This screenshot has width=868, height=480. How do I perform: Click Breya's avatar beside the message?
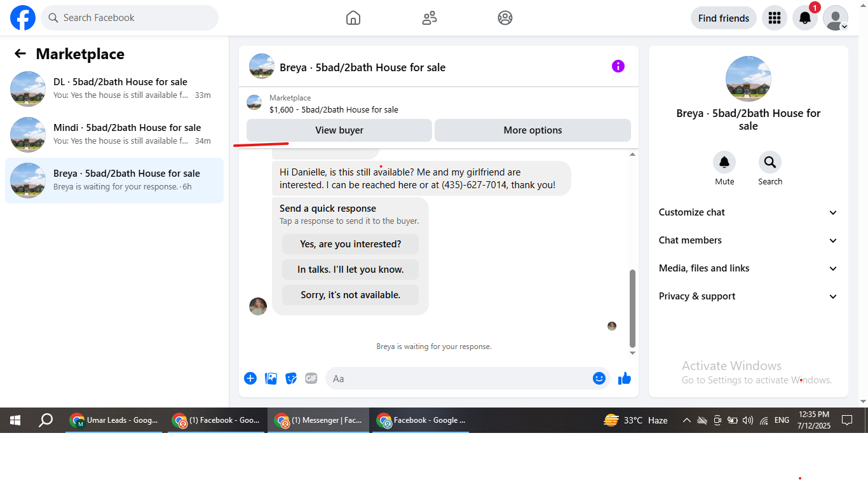(x=258, y=306)
